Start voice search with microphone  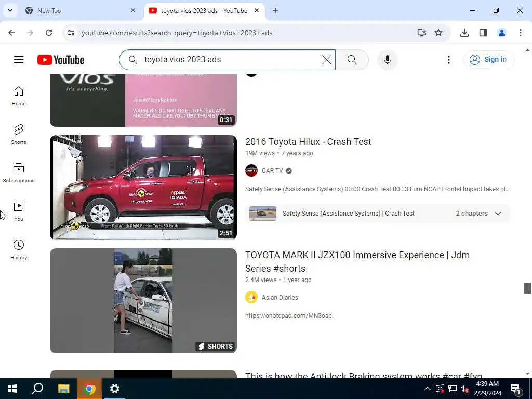388,60
